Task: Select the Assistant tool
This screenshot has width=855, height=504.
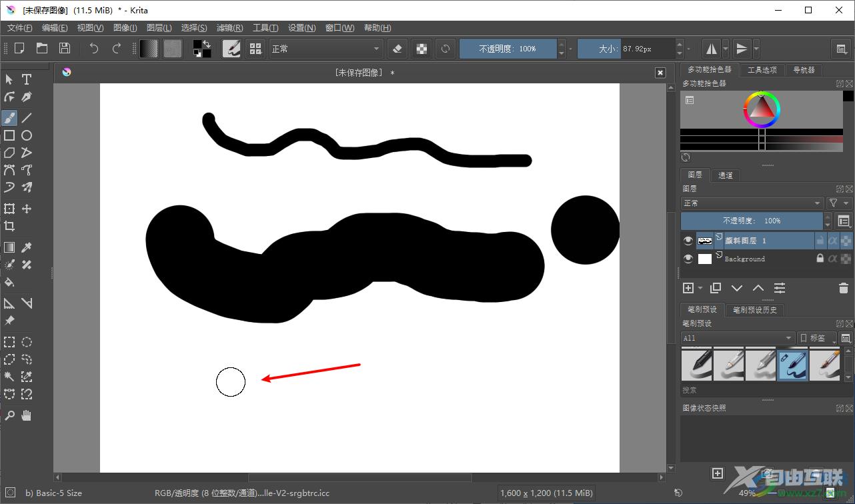Action: [x=9, y=303]
